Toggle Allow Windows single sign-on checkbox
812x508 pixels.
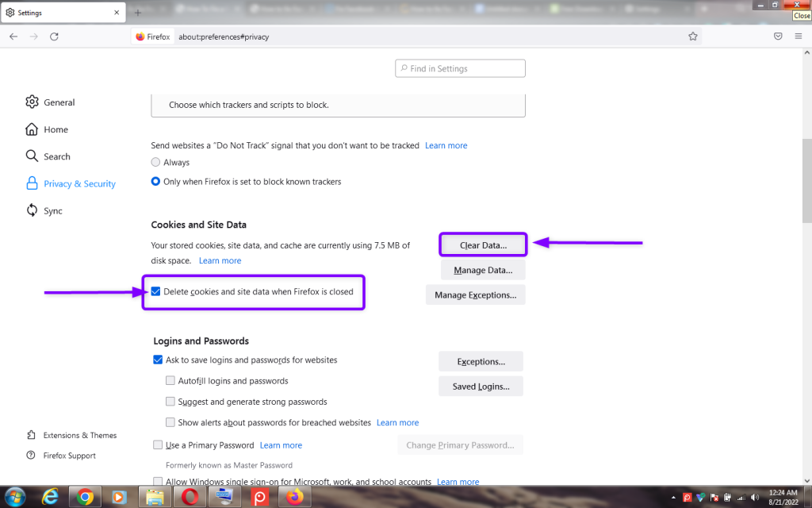click(x=158, y=482)
